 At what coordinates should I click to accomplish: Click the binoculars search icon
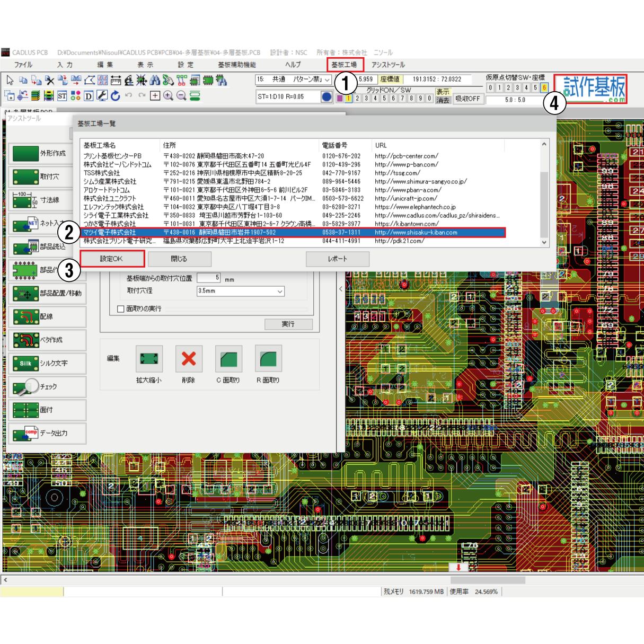tap(155, 80)
